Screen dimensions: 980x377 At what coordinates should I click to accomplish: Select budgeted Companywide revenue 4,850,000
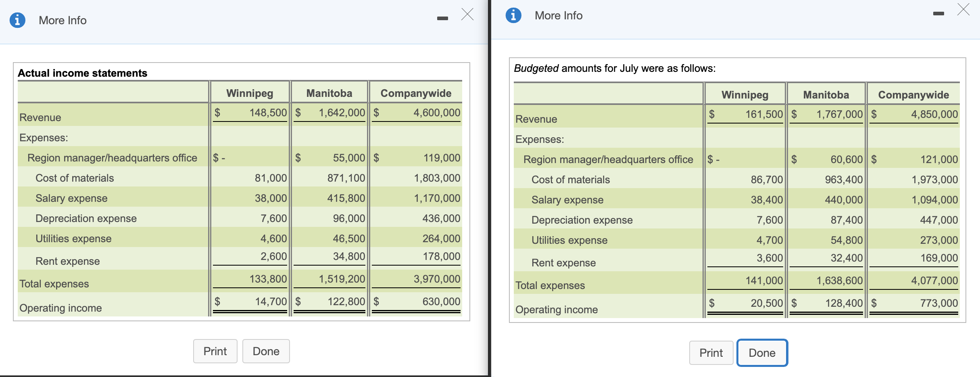click(x=934, y=114)
